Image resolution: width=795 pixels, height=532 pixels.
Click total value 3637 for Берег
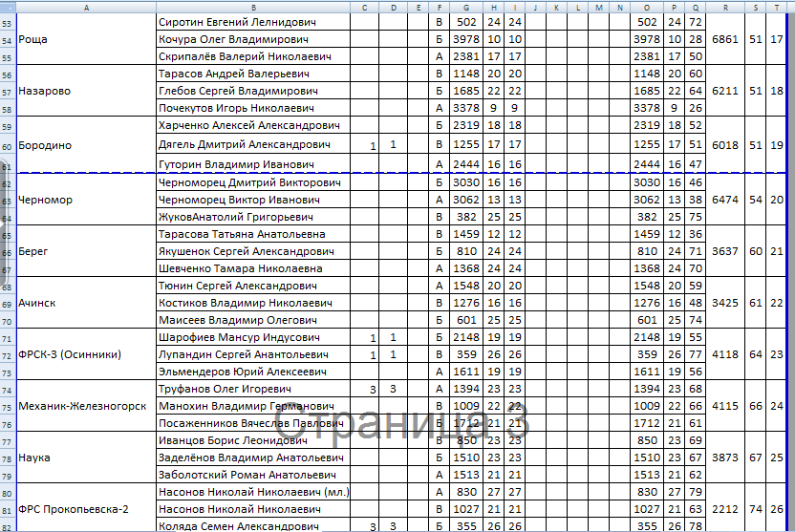click(x=725, y=251)
